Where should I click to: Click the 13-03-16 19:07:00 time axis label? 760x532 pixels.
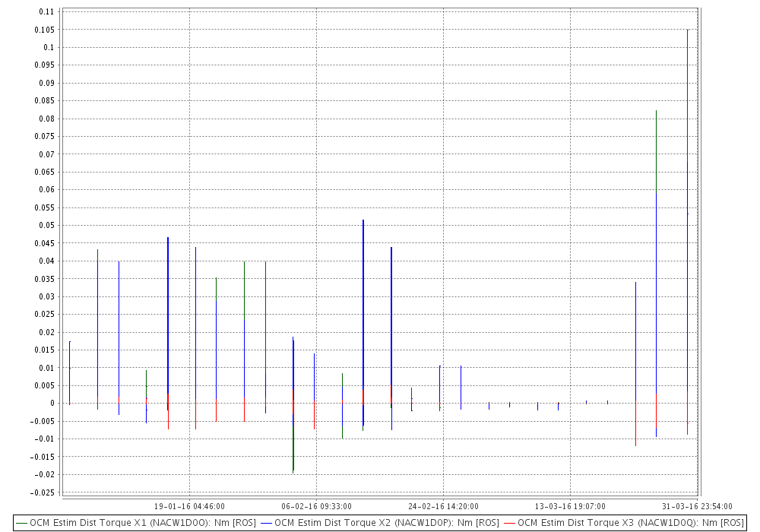[570, 506]
